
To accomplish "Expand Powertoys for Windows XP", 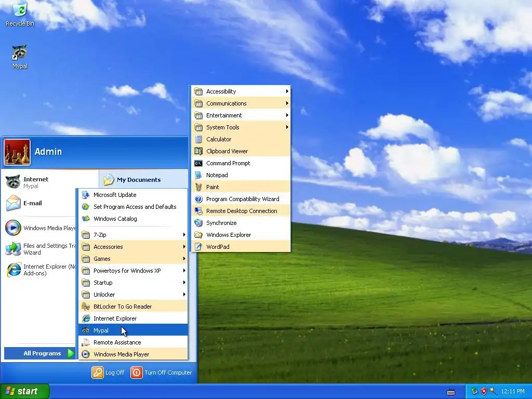I will pos(133,270).
